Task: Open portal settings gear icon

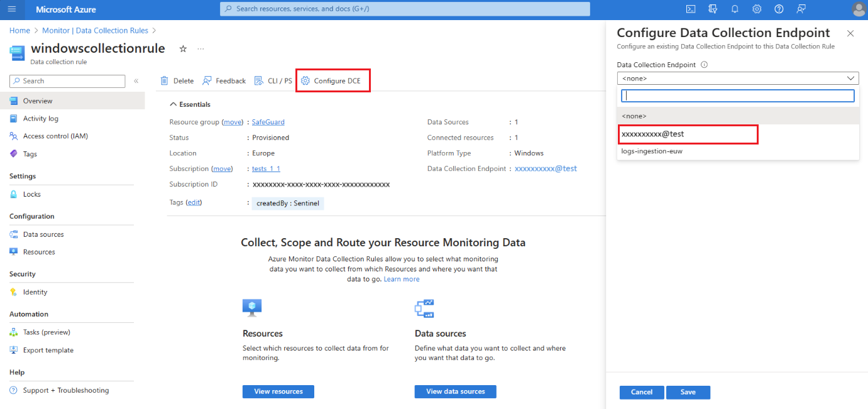Action: click(757, 9)
